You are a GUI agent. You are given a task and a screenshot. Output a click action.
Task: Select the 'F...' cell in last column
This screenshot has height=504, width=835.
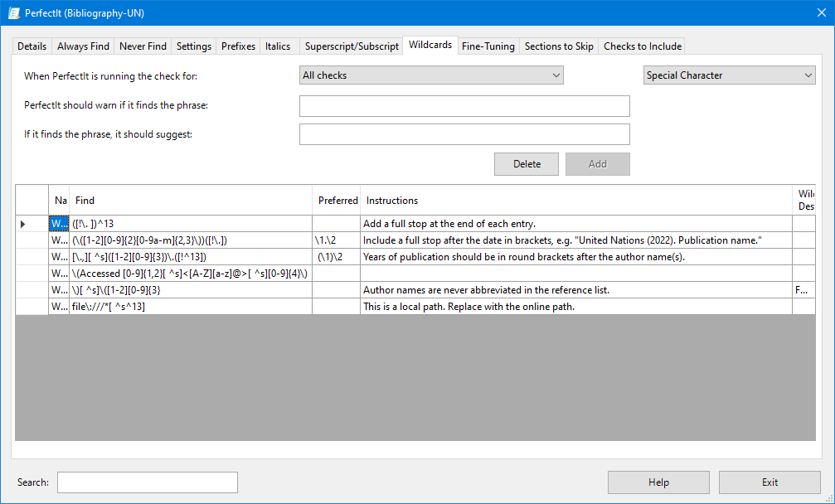tap(804, 289)
